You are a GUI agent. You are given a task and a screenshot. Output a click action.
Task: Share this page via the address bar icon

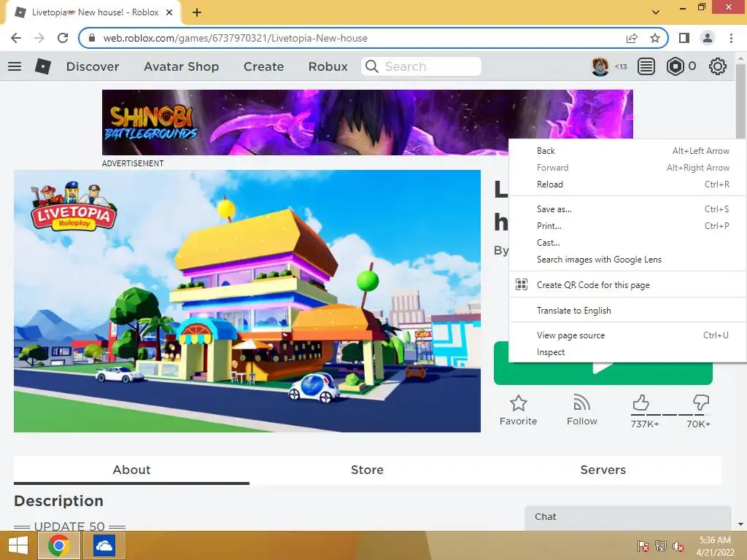click(632, 38)
